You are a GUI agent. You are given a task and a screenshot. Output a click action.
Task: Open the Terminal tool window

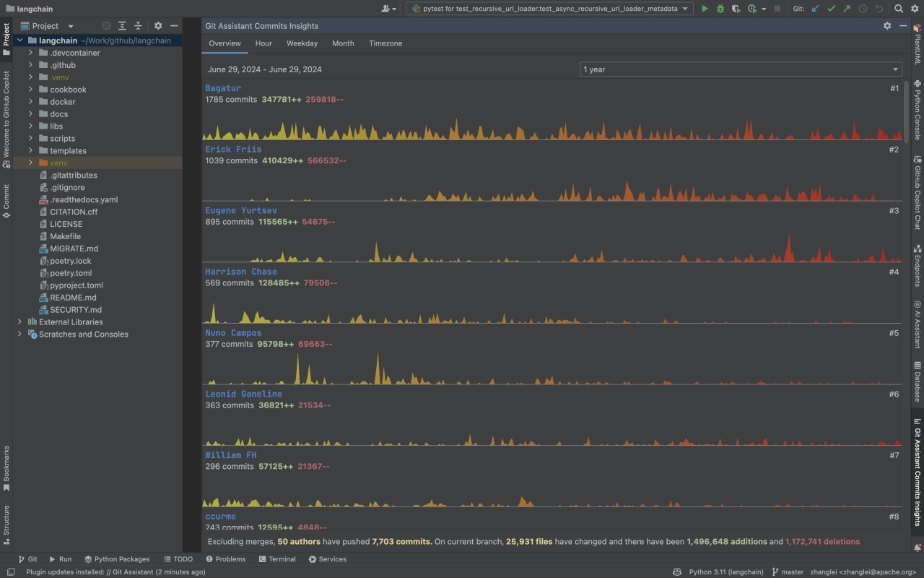(277, 559)
